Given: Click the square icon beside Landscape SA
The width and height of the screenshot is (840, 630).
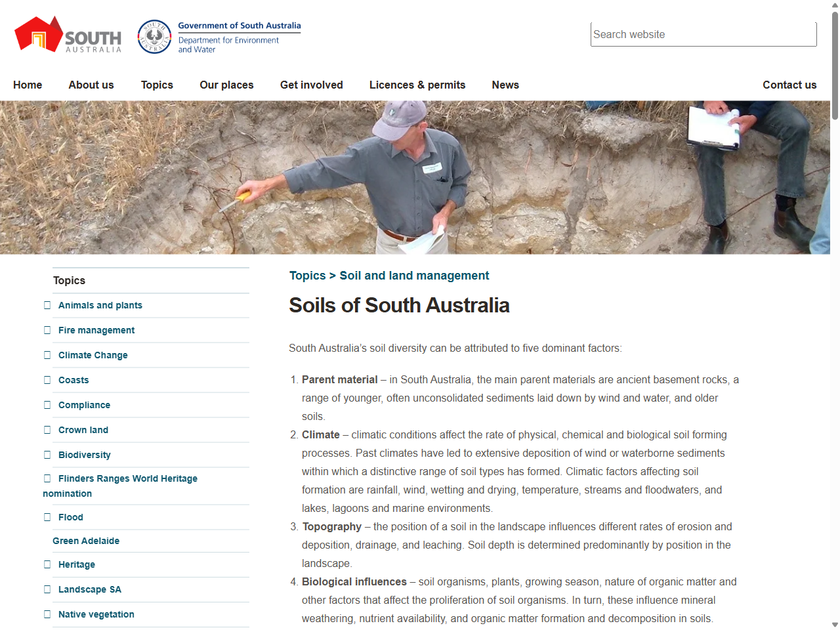Looking at the screenshot, I should tap(47, 589).
